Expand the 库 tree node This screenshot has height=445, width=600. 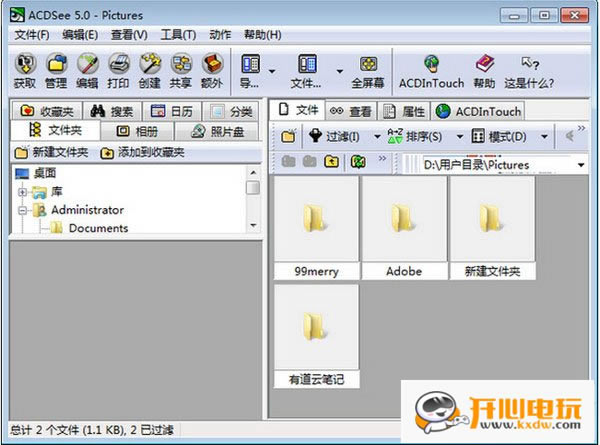pyautogui.click(x=23, y=192)
